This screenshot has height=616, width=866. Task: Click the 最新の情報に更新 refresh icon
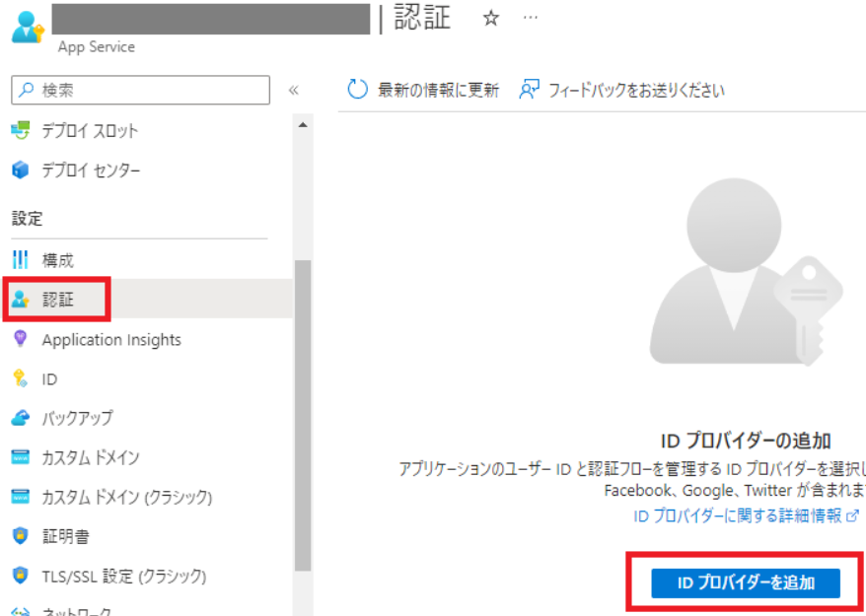click(x=357, y=90)
